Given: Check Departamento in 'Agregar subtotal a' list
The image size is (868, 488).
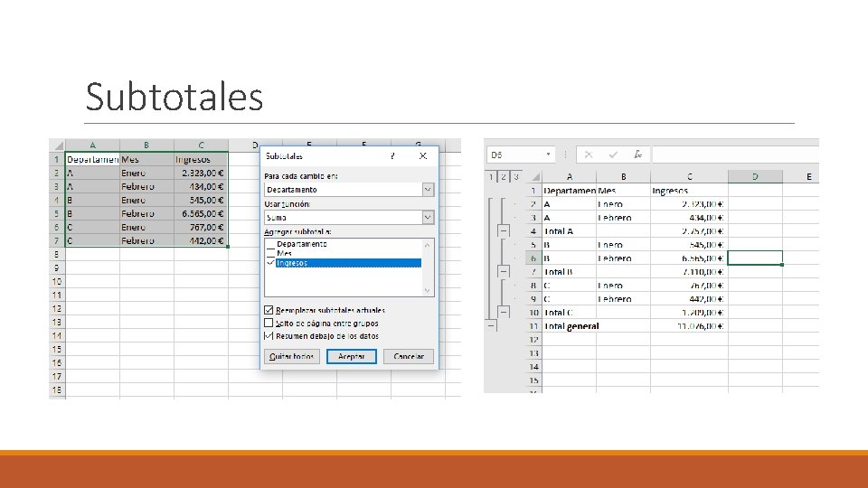Looking at the screenshot, I should coord(270,244).
